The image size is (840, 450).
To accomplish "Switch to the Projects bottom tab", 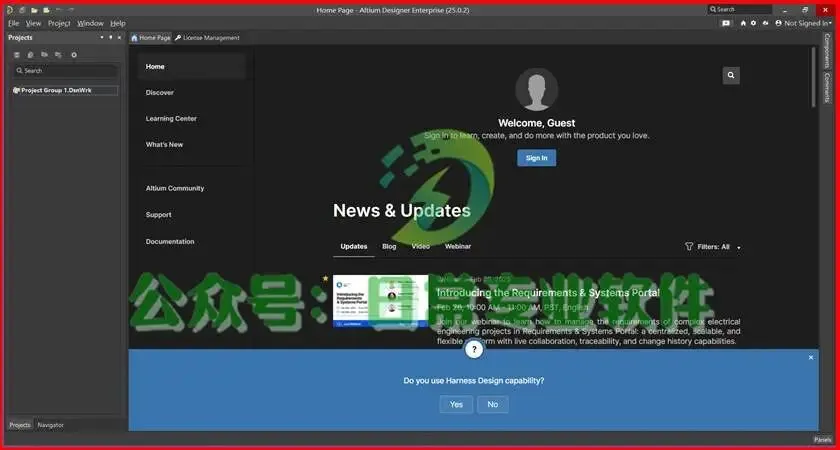I will pos(20,425).
